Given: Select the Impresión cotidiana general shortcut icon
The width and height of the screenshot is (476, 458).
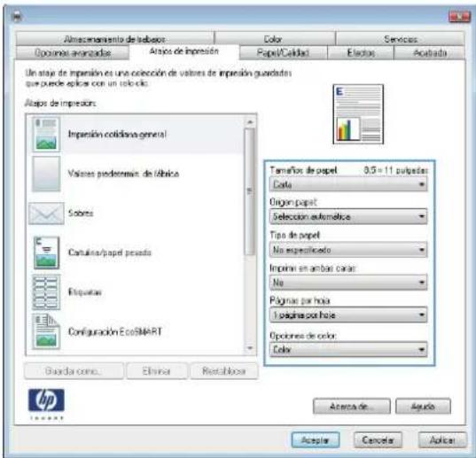Looking at the screenshot, I should coord(46,135).
